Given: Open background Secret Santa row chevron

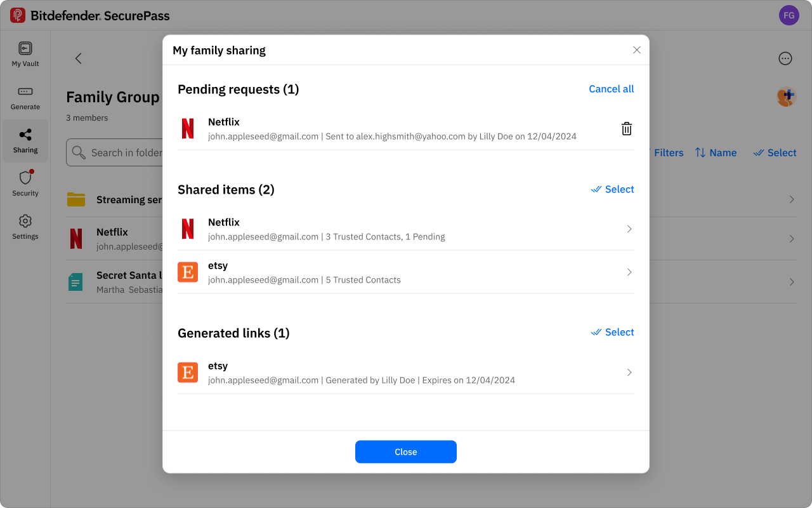Looking at the screenshot, I should [x=792, y=282].
